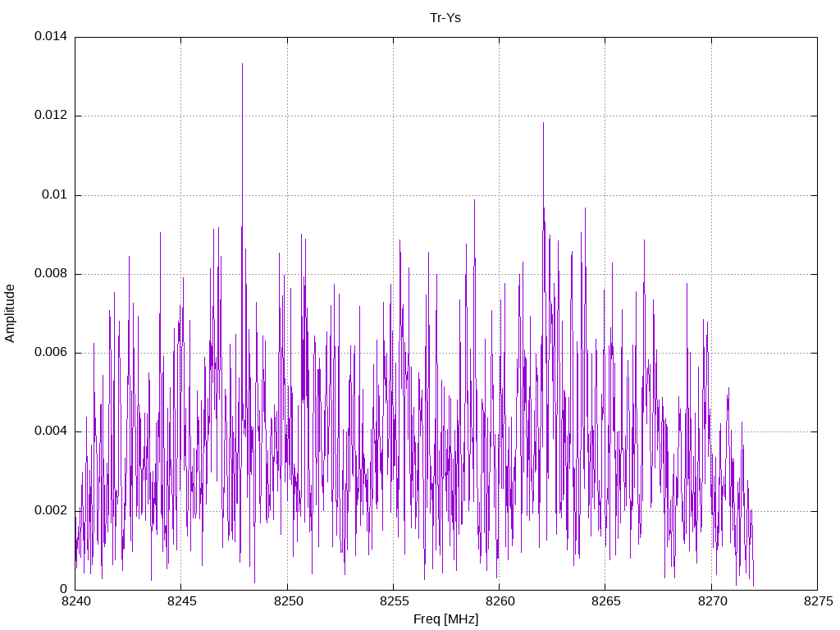Click the x-axis tick label 8245
Image resolution: width=840 pixels, height=630 pixels.
tap(181, 601)
